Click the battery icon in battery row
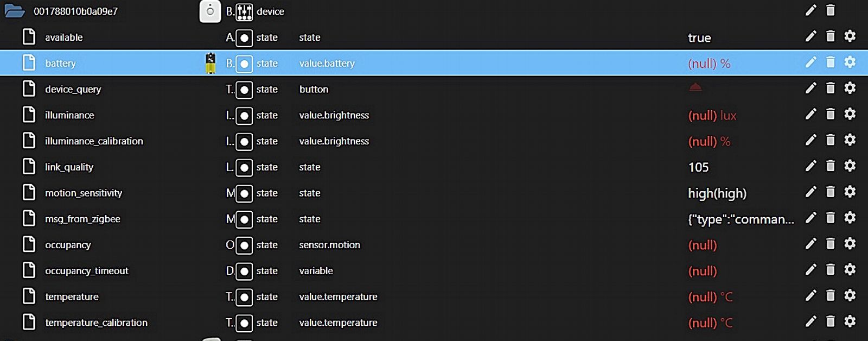 (210, 63)
